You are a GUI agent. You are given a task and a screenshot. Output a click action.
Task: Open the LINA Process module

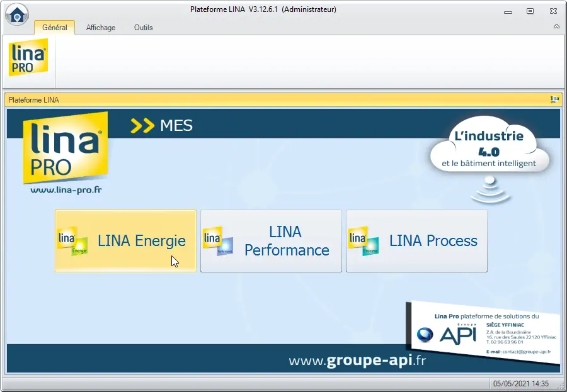tap(416, 241)
